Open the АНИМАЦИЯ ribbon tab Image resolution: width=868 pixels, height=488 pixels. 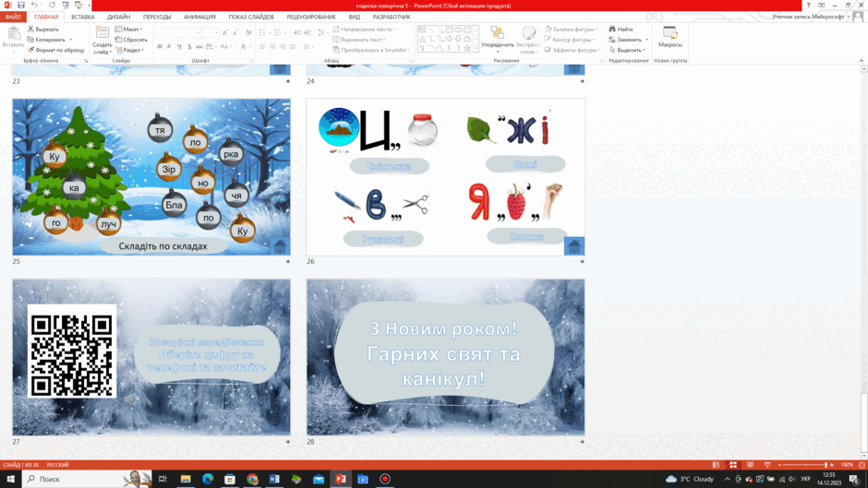199,18
